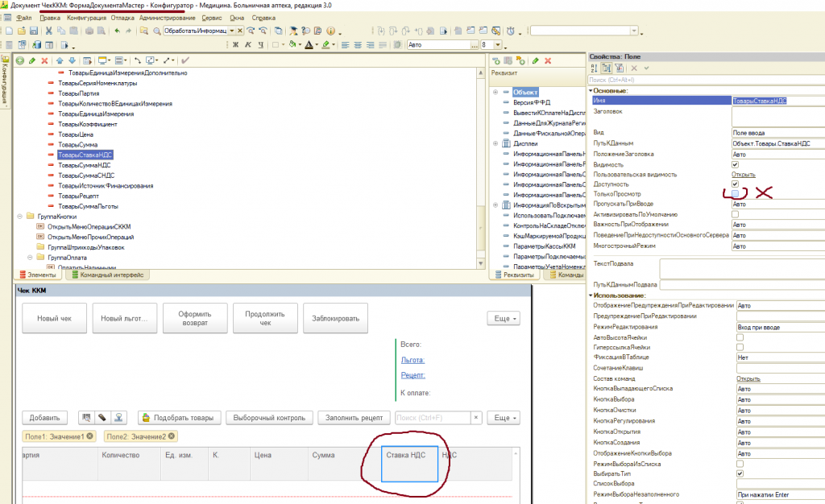Click the form check (checkmark) icon
Viewport: 825px width, 504px height.
click(186, 60)
